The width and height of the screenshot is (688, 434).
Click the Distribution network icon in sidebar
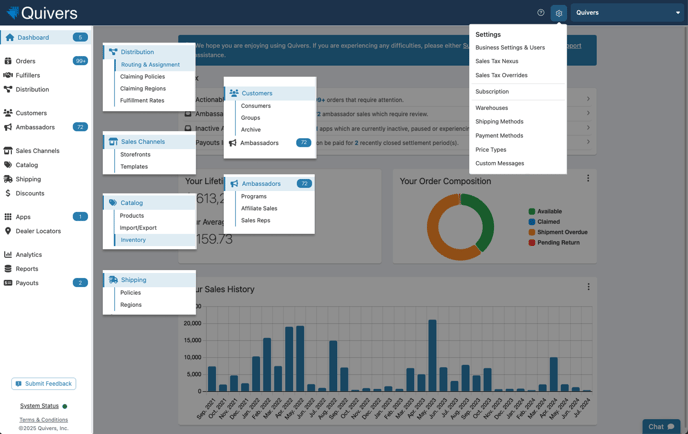(8, 89)
